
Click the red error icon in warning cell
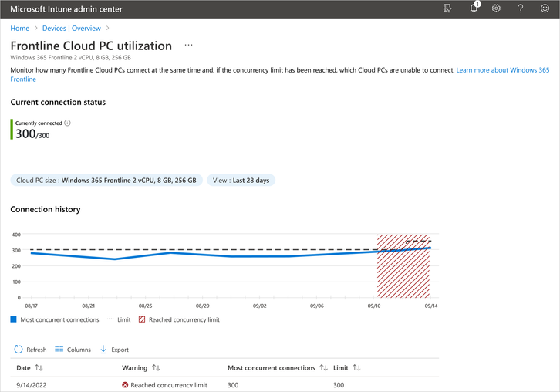click(125, 385)
